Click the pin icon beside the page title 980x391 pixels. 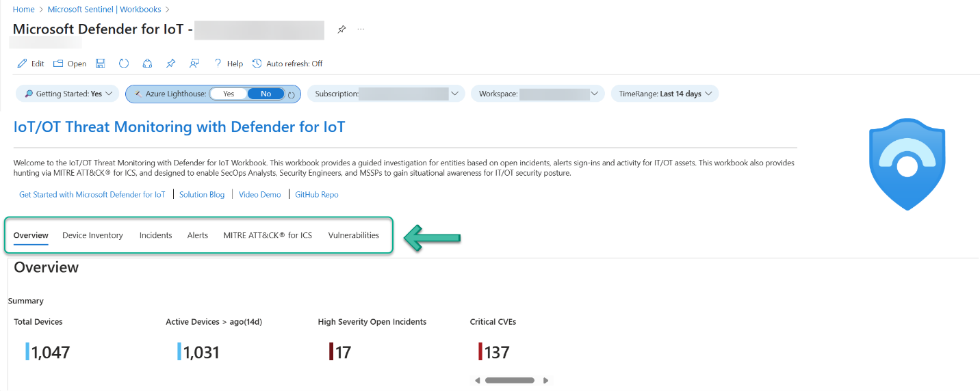(x=341, y=29)
